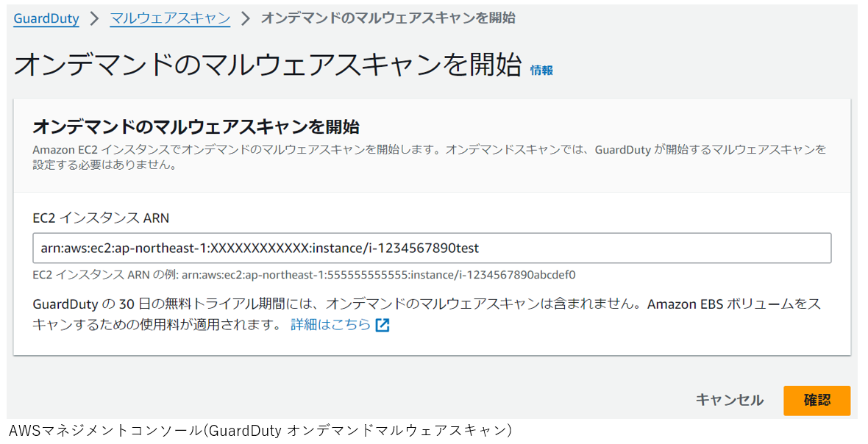
Task: Click the large page title heading
Action: [x=267, y=64]
